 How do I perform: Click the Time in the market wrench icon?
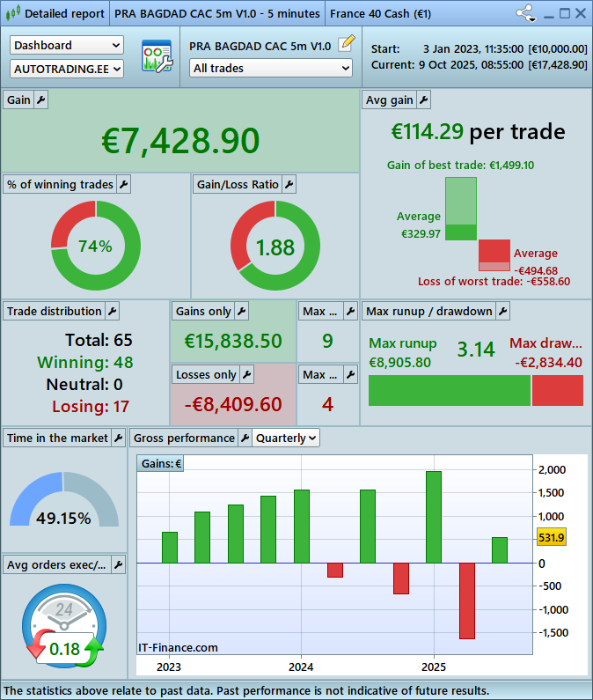click(119, 438)
